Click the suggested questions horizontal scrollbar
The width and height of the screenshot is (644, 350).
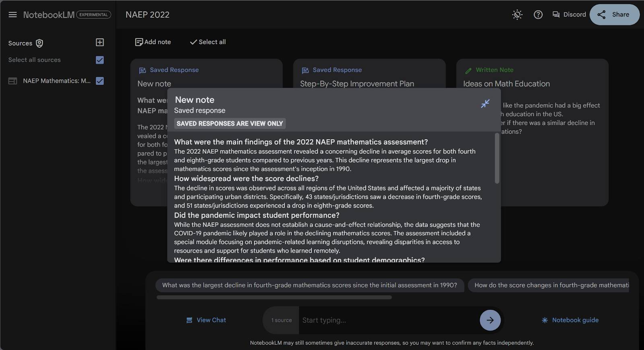tap(274, 297)
